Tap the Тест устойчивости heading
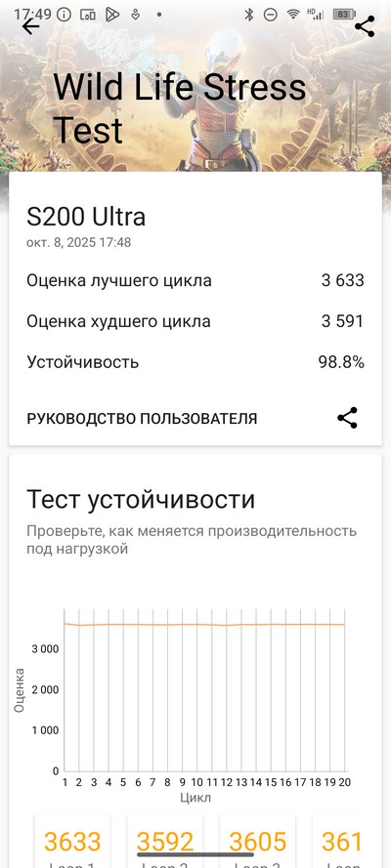The width and height of the screenshot is (391, 868). [141, 500]
